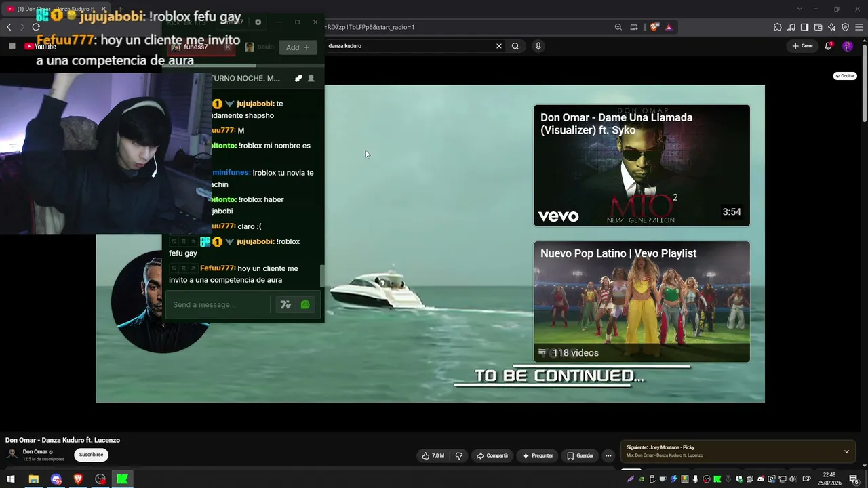Open the Windows notification center icon

854,479
